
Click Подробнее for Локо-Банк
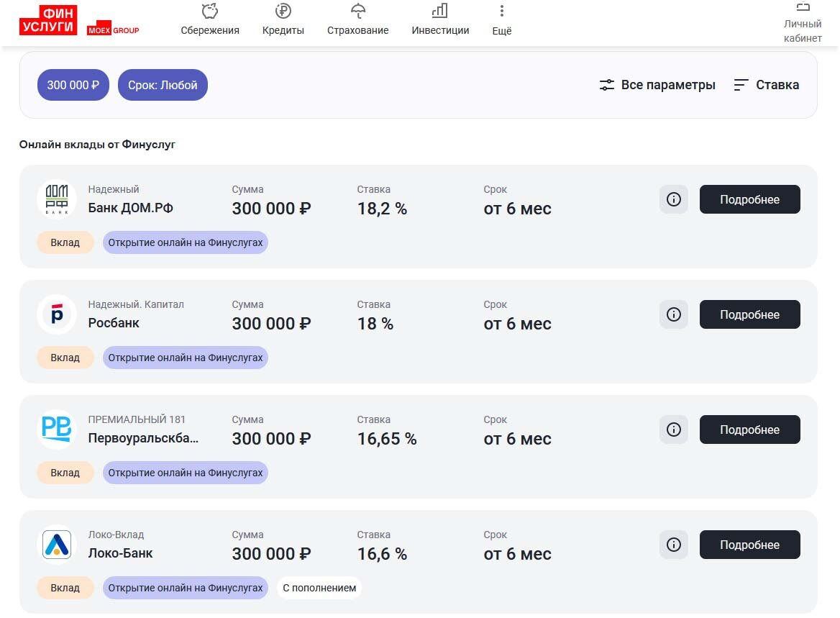click(x=749, y=545)
